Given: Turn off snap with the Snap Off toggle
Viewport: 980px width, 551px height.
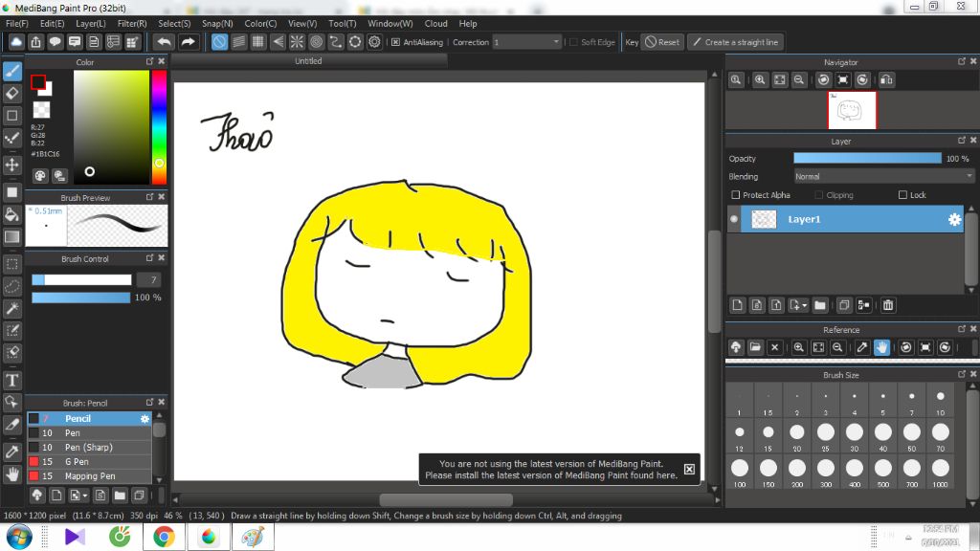Looking at the screenshot, I should coord(219,42).
